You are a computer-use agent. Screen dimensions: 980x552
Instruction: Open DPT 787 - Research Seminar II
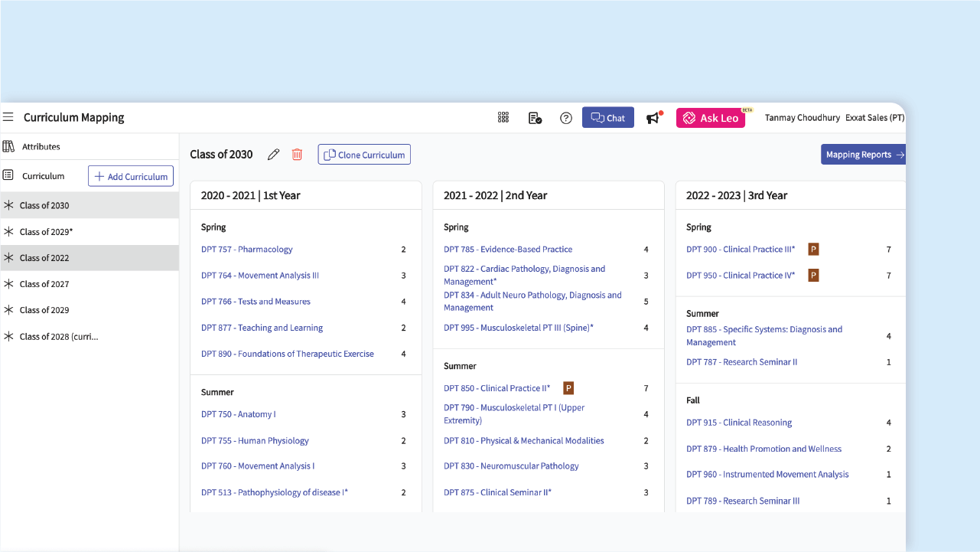(742, 362)
